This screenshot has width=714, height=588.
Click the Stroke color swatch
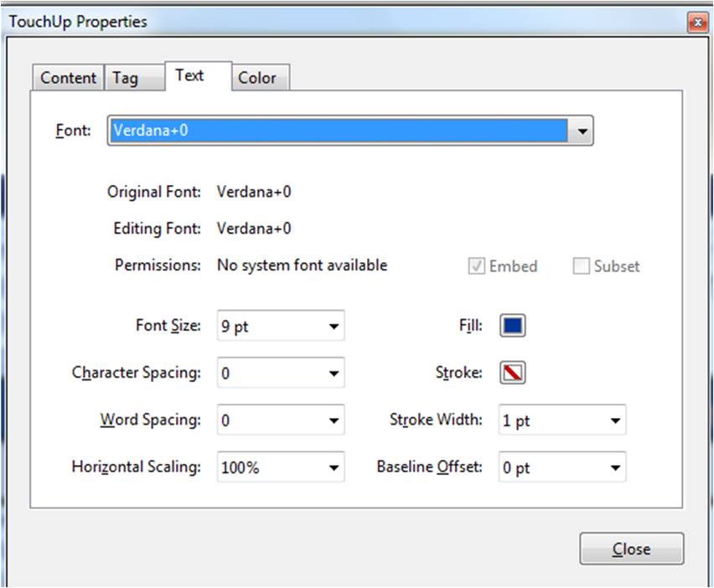click(513, 373)
